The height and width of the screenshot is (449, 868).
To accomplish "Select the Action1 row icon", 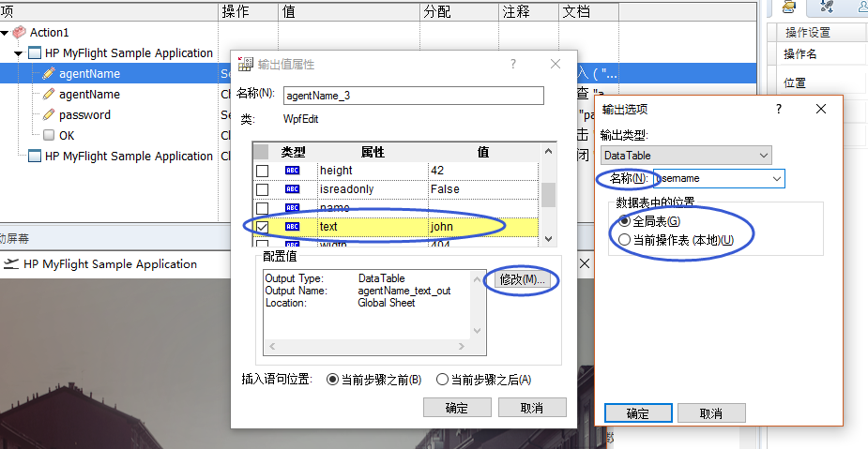I will pos(20,32).
